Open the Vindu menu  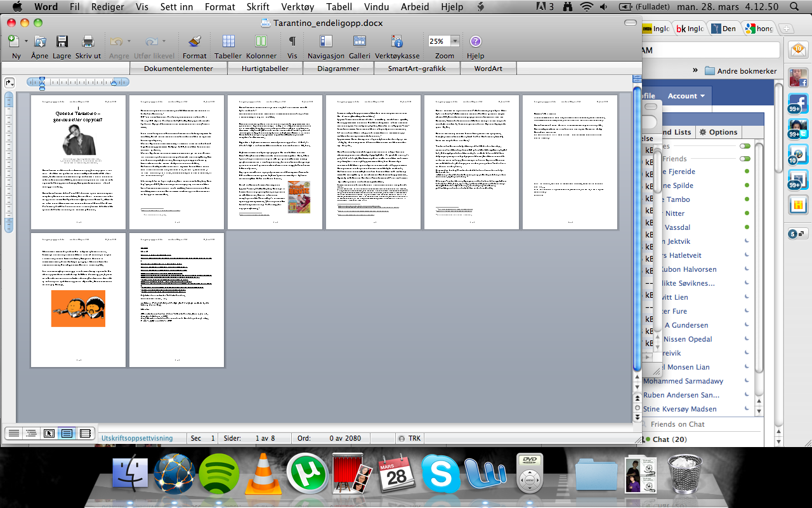(x=376, y=7)
